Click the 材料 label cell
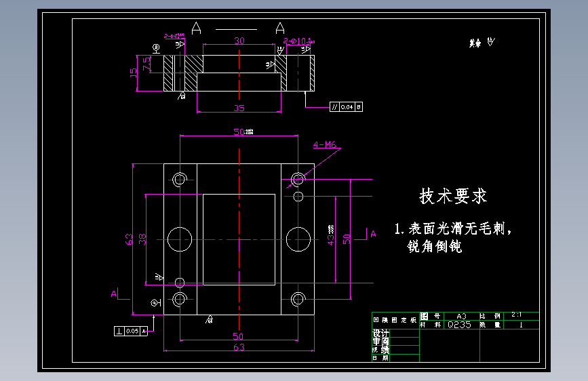 431,325
